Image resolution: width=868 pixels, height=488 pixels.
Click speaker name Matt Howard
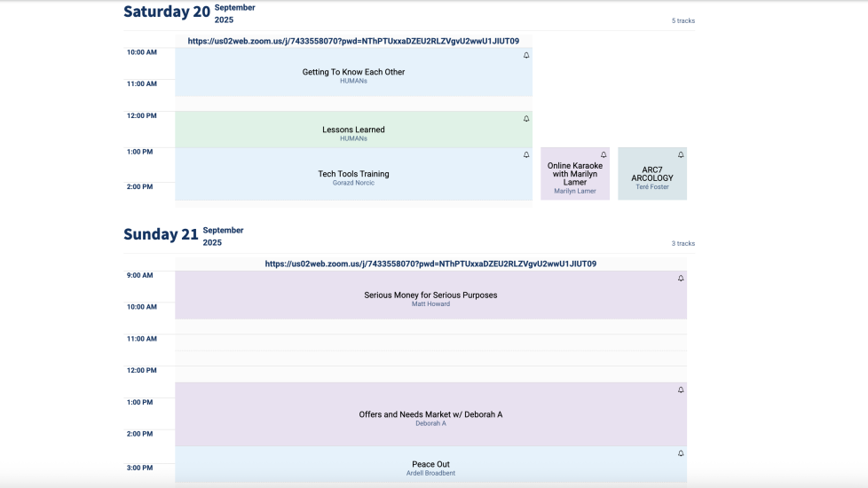tap(430, 303)
